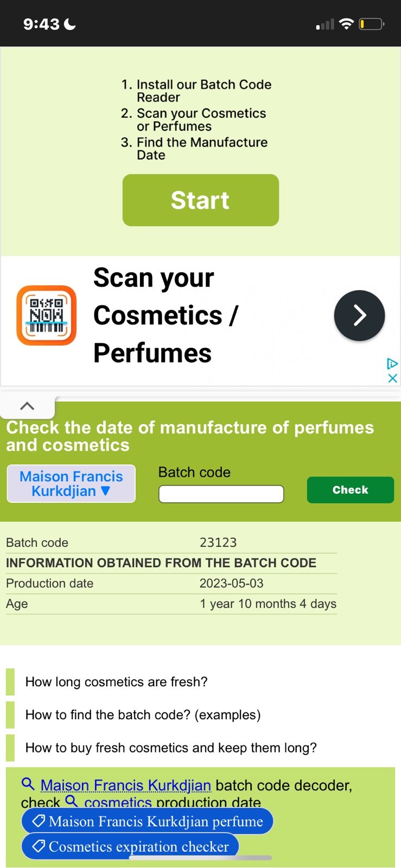Tap the Cosmetics expiration checker tag

[x=130, y=846]
